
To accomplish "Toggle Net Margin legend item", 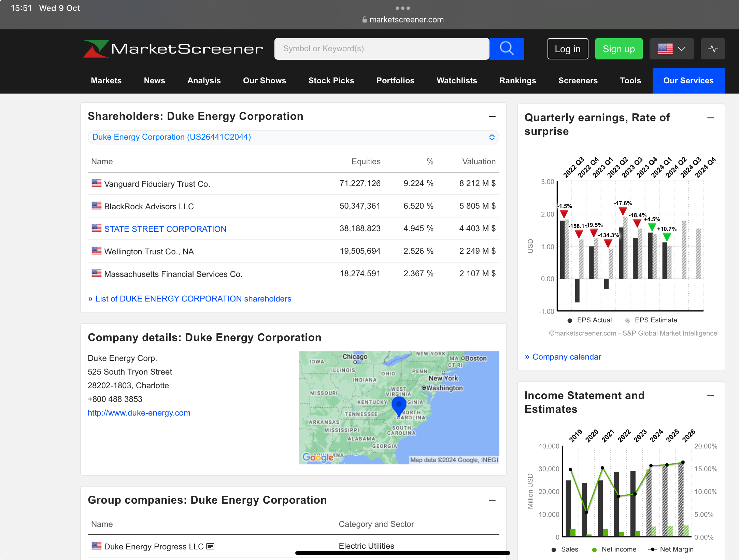I will tap(671, 549).
